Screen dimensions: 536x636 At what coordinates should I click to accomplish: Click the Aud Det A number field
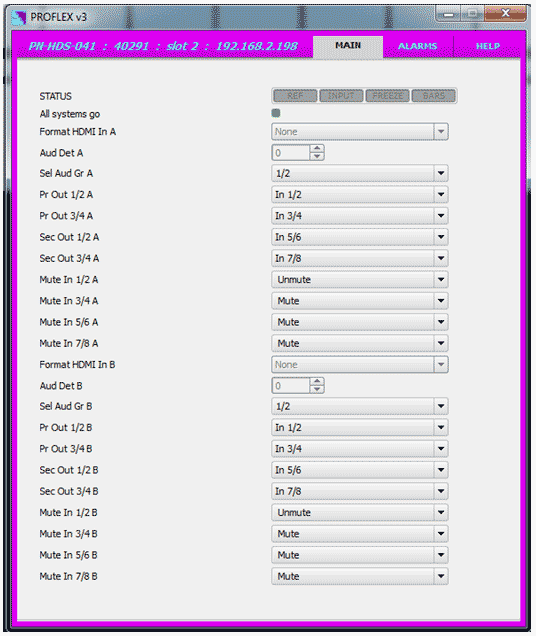click(291, 153)
